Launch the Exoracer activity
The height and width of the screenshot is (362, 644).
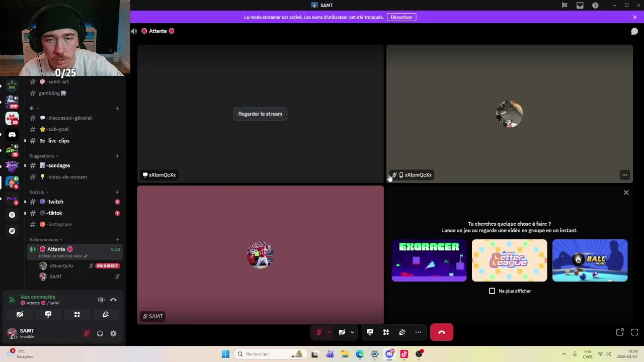[x=429, y=260]
